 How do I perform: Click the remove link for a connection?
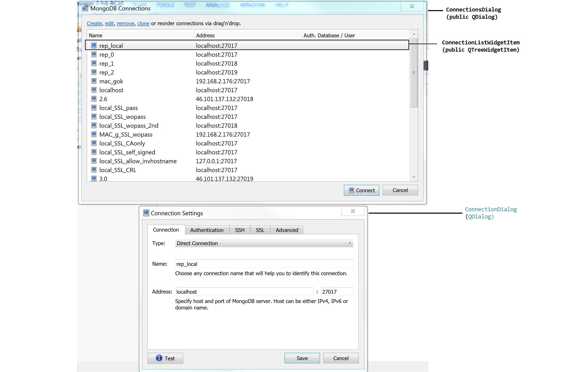[x=126, y=23]
